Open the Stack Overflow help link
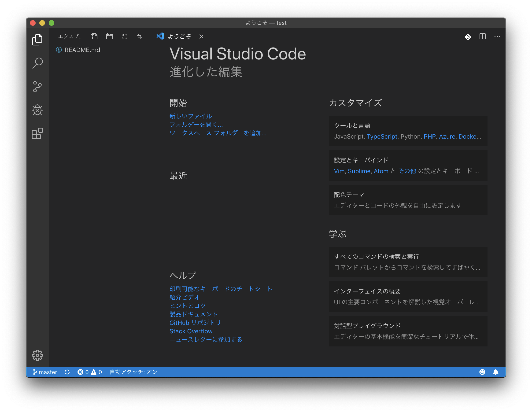532x412 pixels. (191, 331)
